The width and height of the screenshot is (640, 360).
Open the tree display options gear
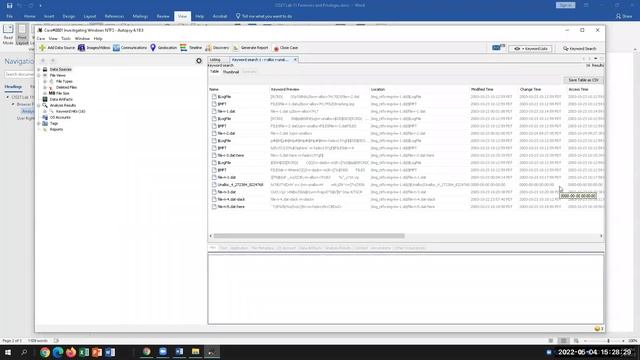(199, 61)
